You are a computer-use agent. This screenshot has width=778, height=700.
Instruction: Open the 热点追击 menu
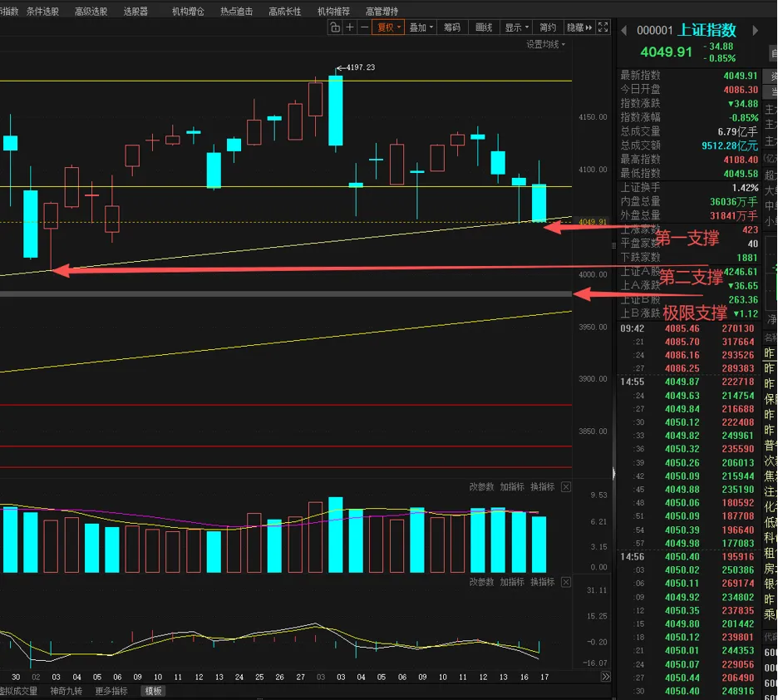(x=237, y=11)
